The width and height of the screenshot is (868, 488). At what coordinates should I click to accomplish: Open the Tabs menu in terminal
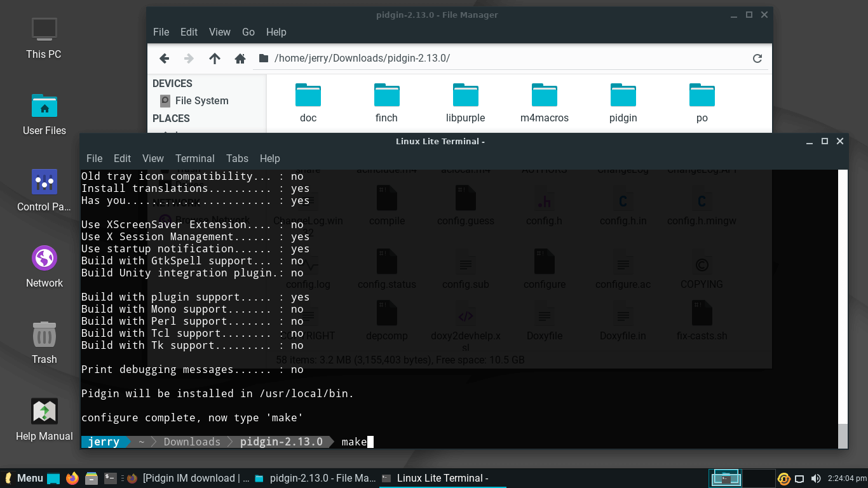pos(237,158)
